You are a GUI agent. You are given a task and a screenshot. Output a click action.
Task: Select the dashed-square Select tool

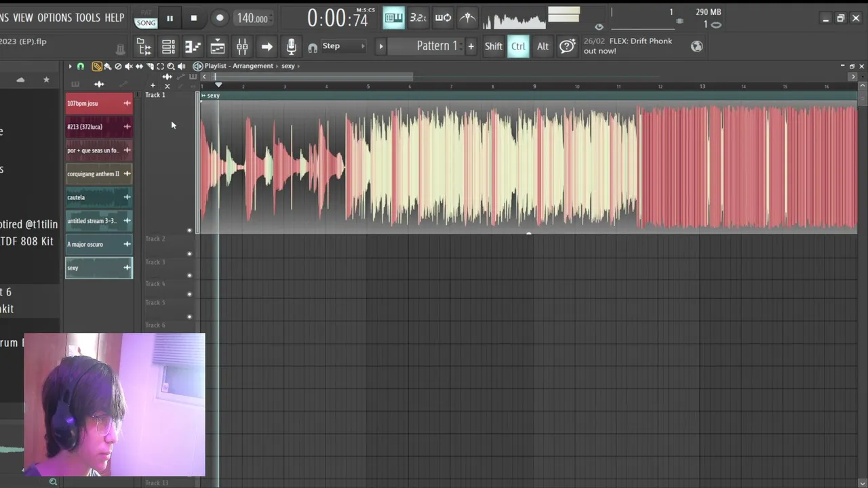click(x=160, y=66)
